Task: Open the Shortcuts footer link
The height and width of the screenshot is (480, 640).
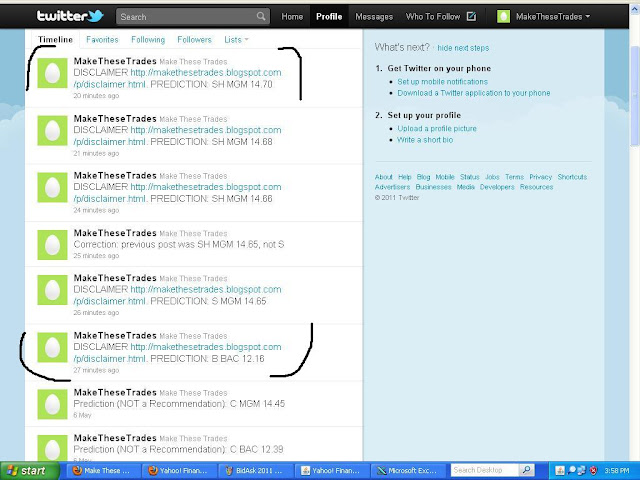Action: pos(572,177)
